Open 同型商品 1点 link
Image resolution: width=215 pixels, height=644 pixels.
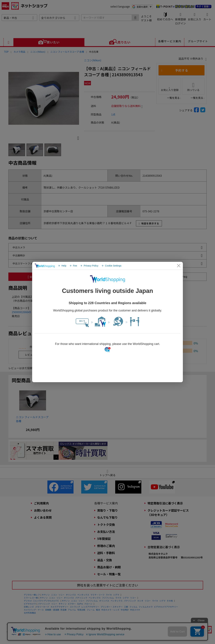point(113,115)
